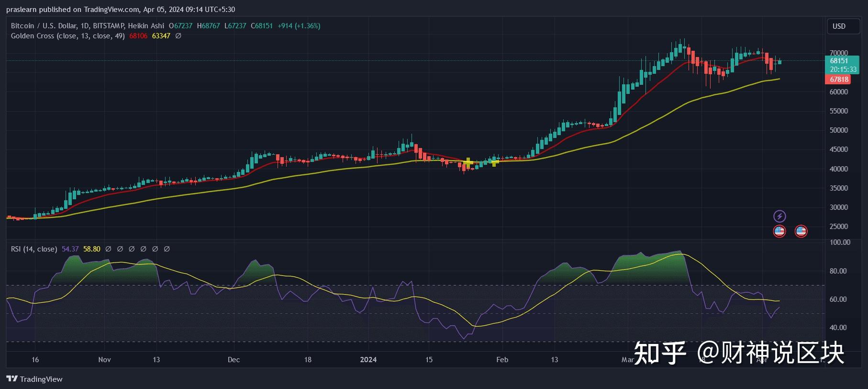The width and height of the screenshot is (868, 389).
Task: Click the right yellow golden cross marker
Action: tap(495, 162)
